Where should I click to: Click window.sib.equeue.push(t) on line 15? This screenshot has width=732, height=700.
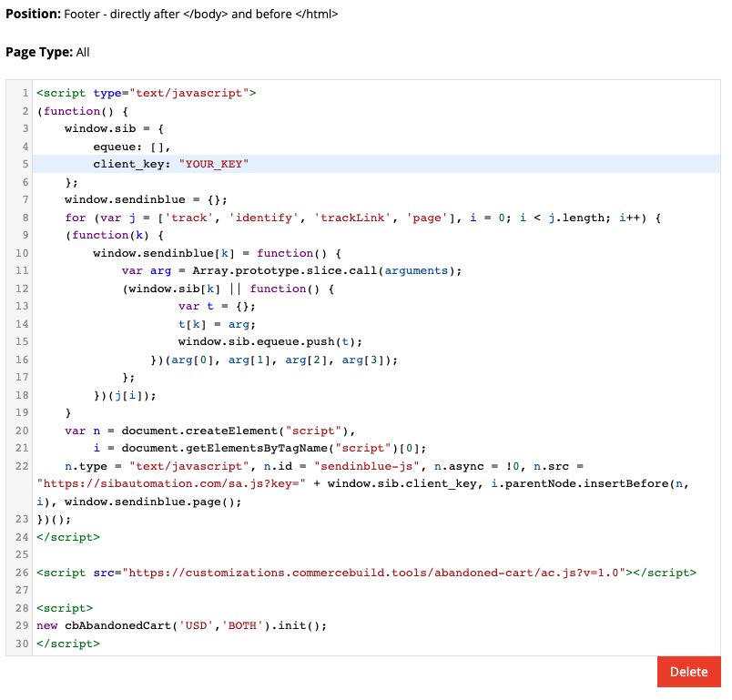tap(270, 341)
